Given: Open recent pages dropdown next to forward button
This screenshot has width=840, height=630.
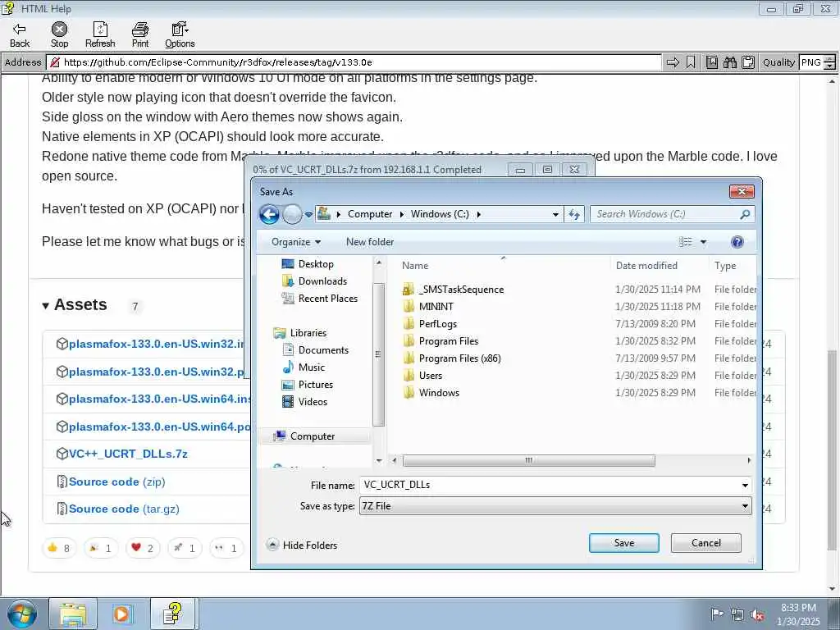Looking at the screenshot, I should coord(308,215).
